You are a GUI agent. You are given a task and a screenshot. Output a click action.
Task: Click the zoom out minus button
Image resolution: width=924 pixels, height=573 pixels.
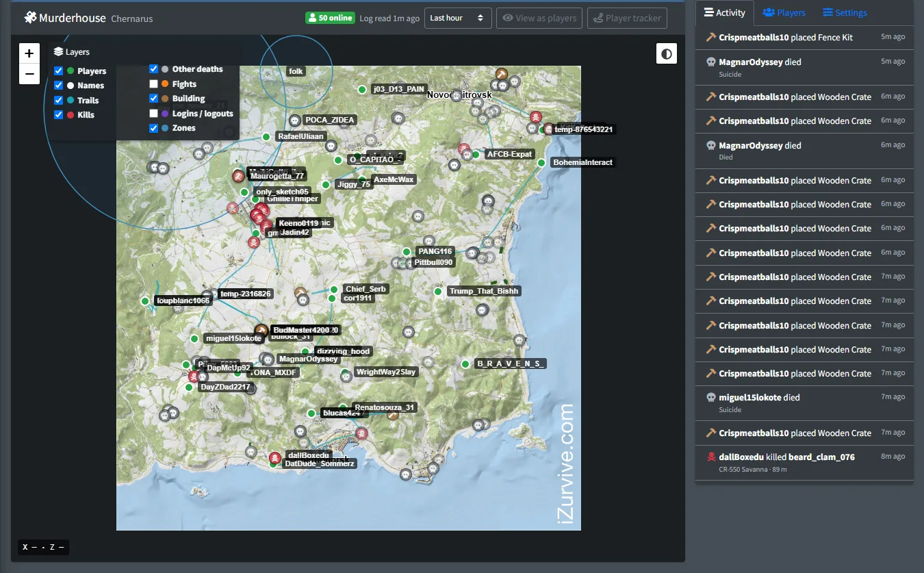[29, 73]
